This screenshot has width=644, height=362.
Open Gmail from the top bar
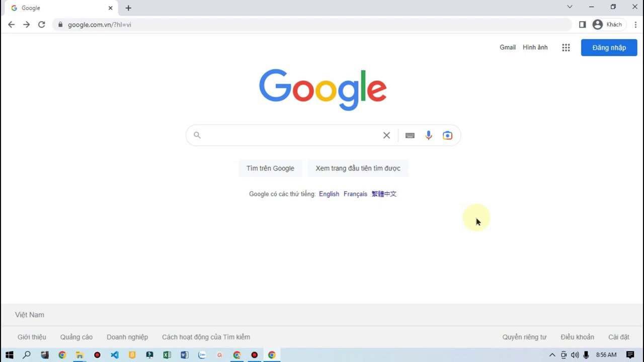pyautogui.click(x=508, y=47)
